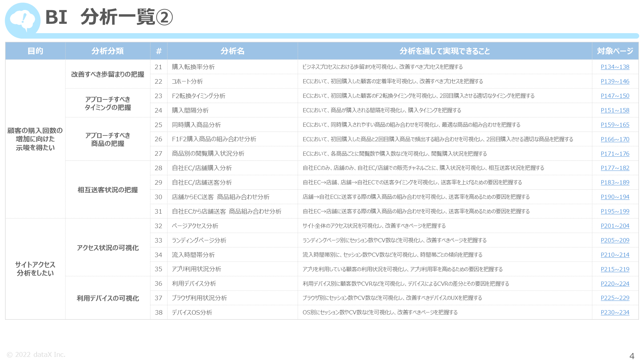Select the ブラウザ利用状況分析 cell
This screenshot has height=362, width=644.
[x=232, y=298]
